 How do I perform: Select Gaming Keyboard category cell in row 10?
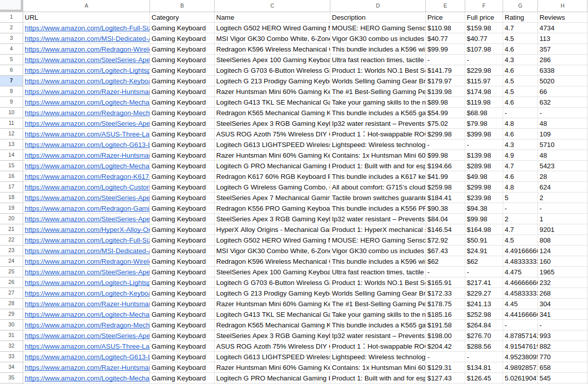coord(182,113)
